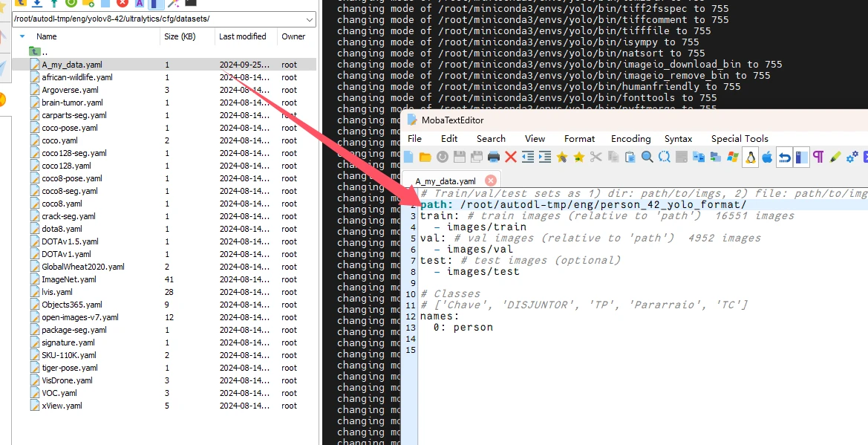Image resolution: width=868 pixels, height=445 pixels.
Task: Select african-wildlife.yaml in the file list
Action: [77, 77]
